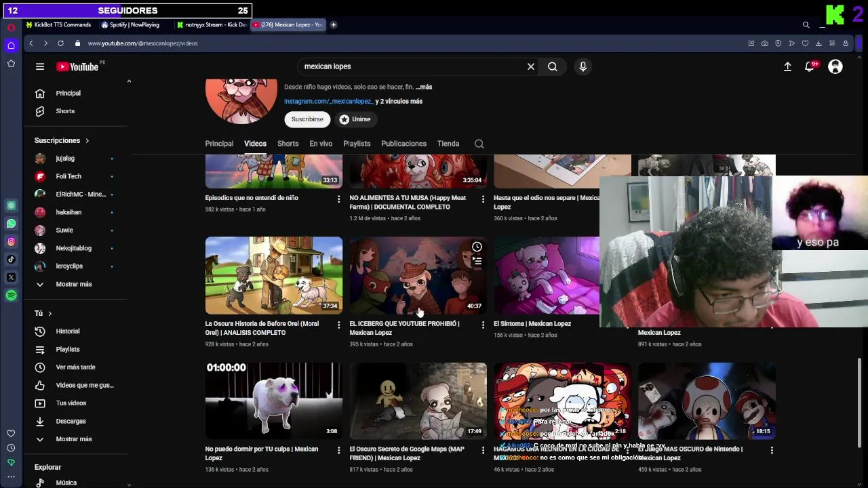868x488 pixels.
Task: Open Spotify in the Opera sidebar
Action: pos(11,296)
